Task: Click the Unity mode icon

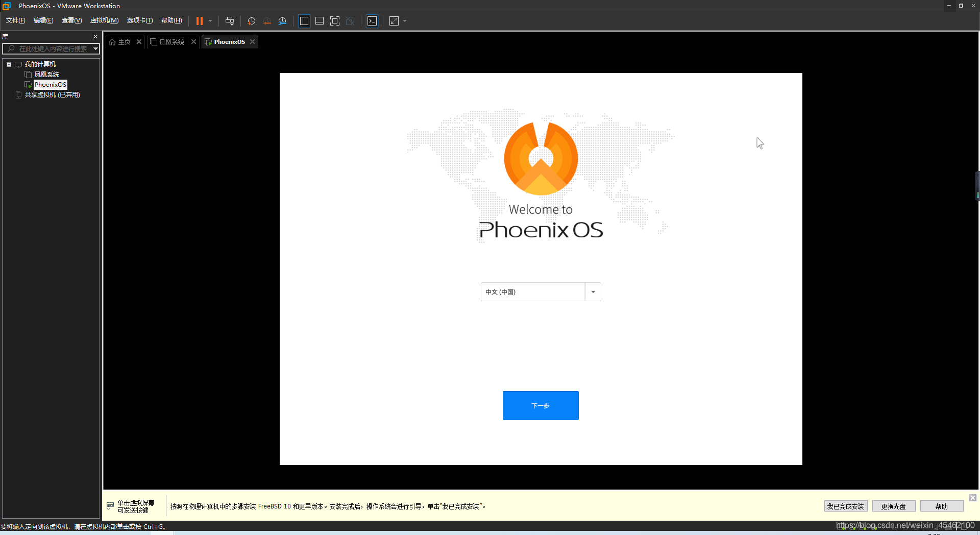Action: click(350, 21)
